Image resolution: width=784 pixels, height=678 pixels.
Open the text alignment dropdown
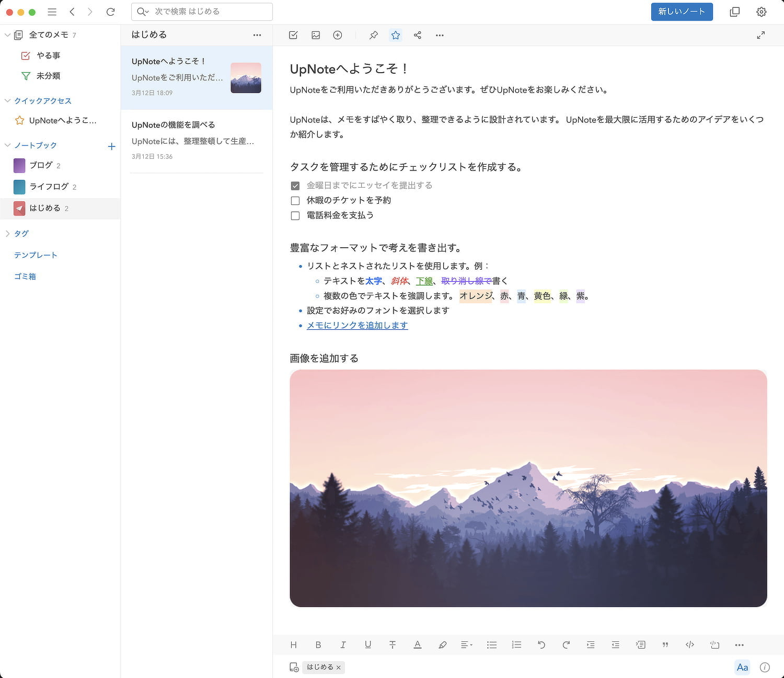(467, 645)
